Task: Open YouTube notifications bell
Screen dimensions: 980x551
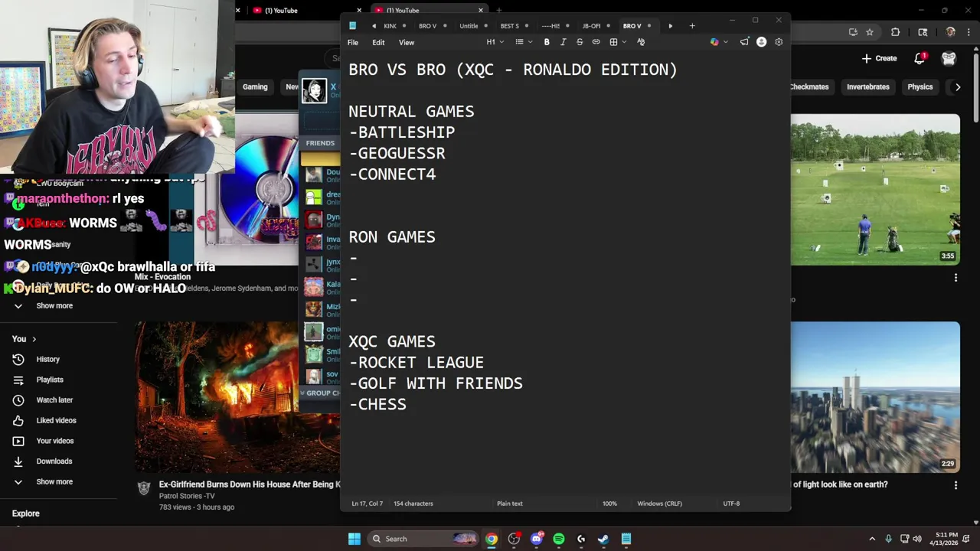Action: 920,58
